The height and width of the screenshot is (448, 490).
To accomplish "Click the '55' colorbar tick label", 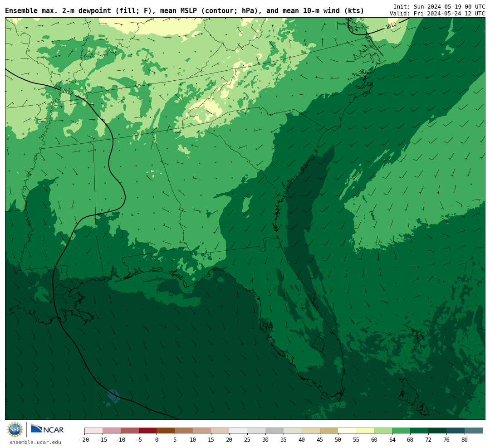I will click(x=356, y=439).
